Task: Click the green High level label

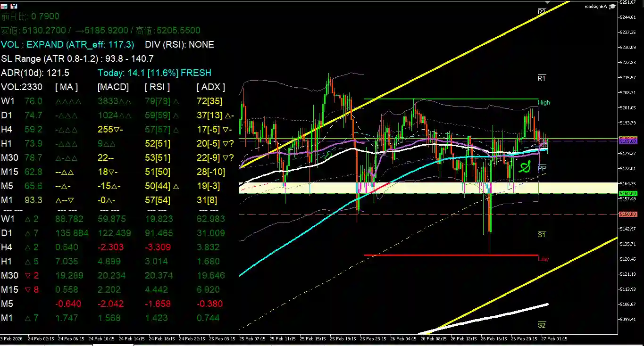Action: [x=544, y=102]
